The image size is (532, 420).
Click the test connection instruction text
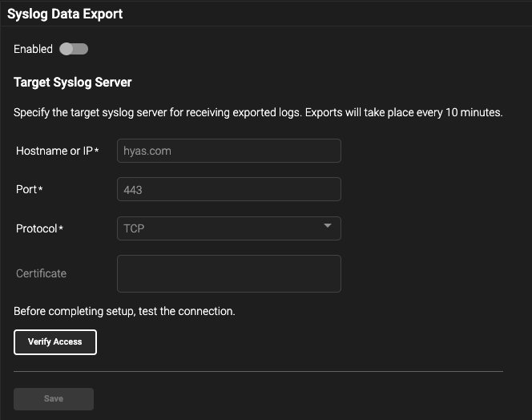click(x=124, y=311)
